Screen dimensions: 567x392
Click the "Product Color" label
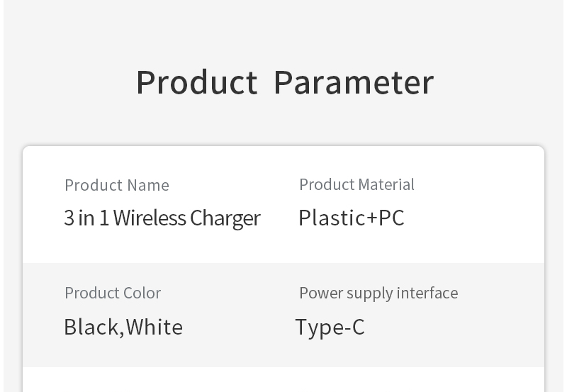(x=113, y=293)
